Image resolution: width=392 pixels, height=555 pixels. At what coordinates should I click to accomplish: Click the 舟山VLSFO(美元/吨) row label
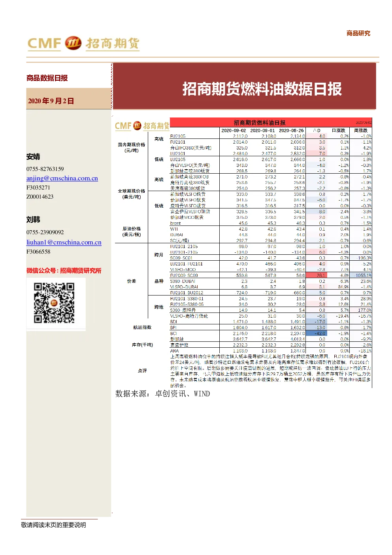click(190, 165)
